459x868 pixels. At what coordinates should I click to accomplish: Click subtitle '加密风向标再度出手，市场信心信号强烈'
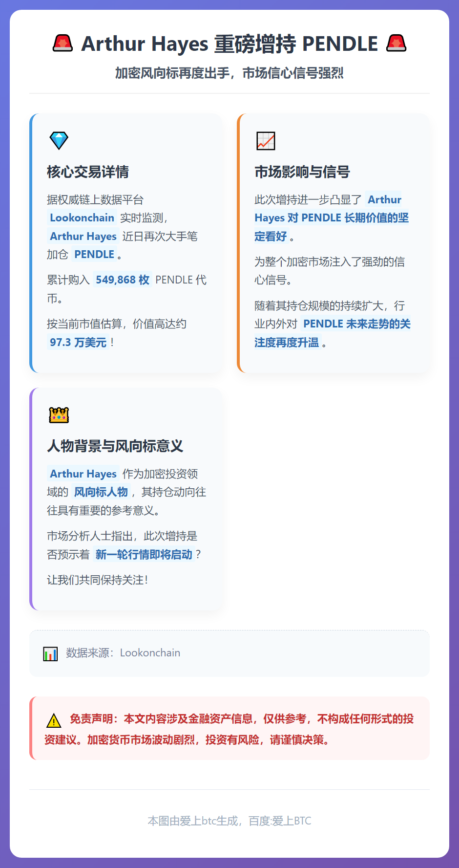(x=229, y=73)
